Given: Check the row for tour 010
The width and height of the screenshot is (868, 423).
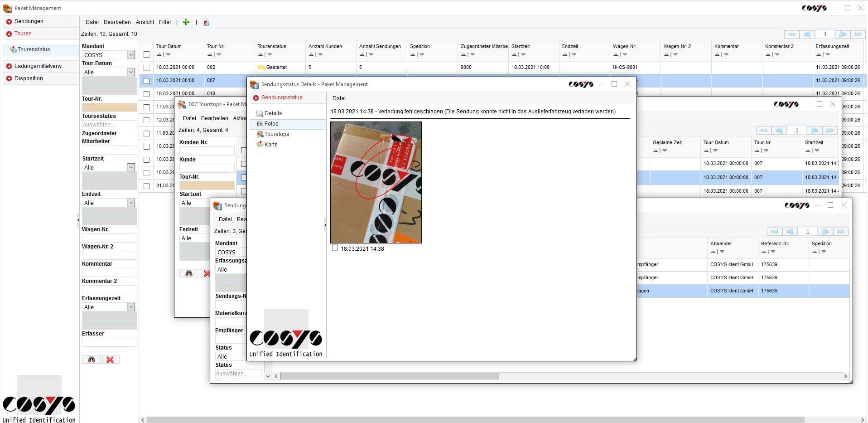Looking at the screenshot, I should (146, 94).
